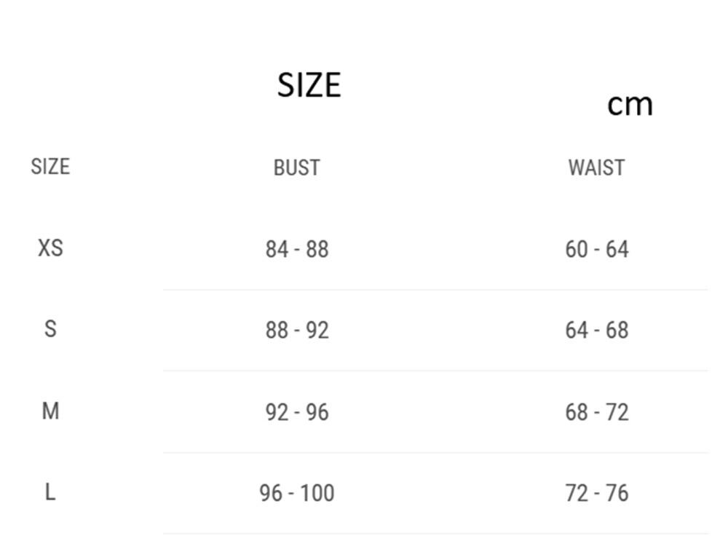Click the WAIST column header
Viewport: 728px width, 560px height.
coord(596,167)
